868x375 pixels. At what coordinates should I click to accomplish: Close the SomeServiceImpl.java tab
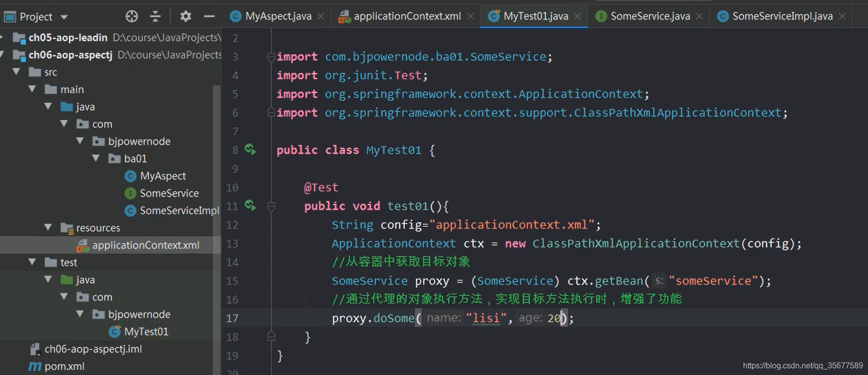(x=842, y=16)
